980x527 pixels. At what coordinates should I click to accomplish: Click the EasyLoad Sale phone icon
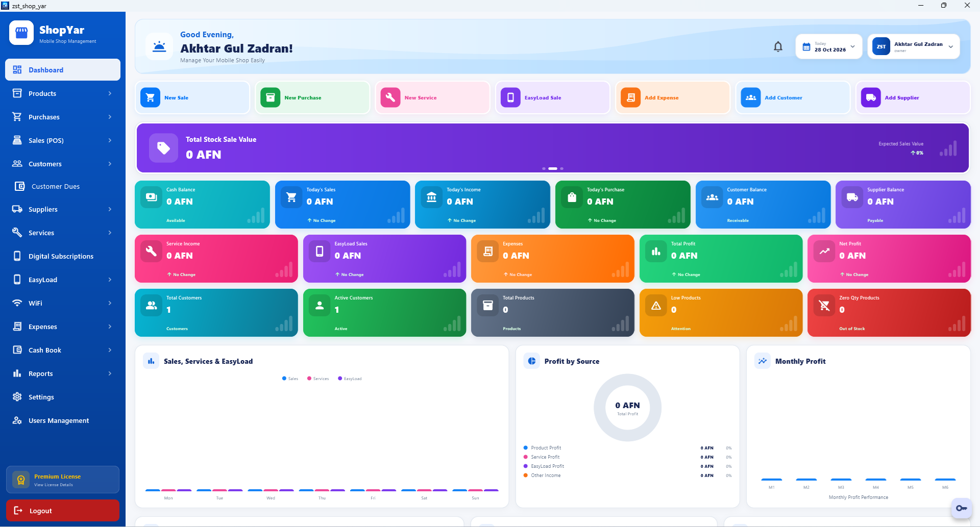[x=510, y=97]
